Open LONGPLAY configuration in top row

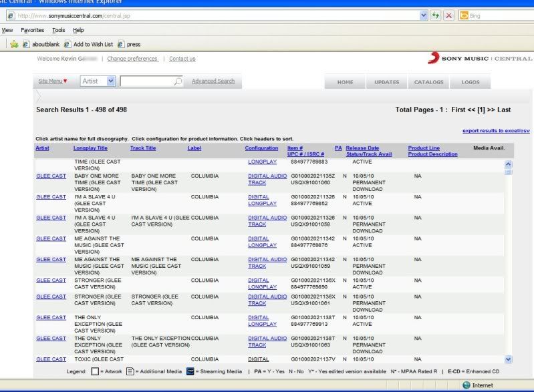(262, 162)
